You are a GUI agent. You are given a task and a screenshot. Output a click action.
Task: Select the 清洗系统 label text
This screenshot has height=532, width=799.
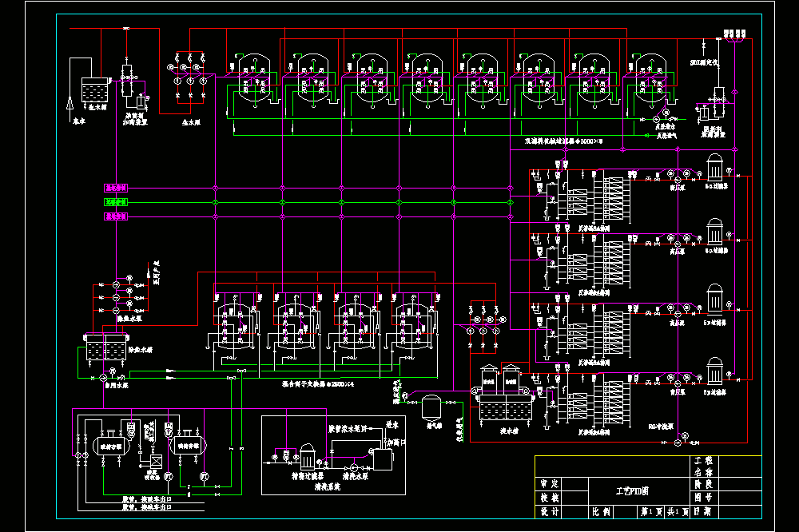tap(327, 486)
